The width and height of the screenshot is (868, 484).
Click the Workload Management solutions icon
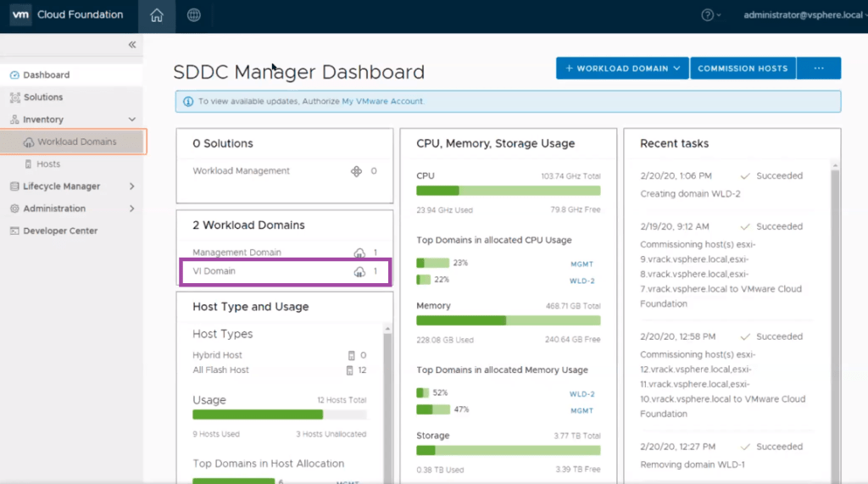pyautogui.click(x=357, y=171)
